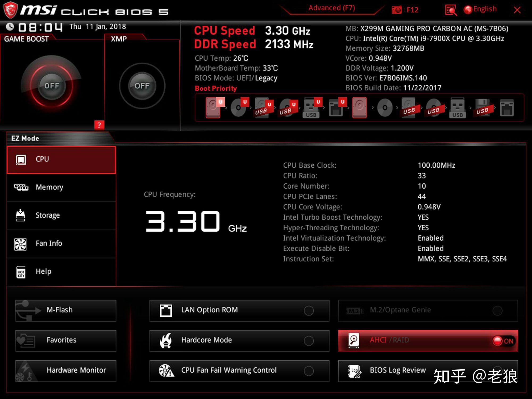532x399 pixels.
Task: Switch off the AHCI / RAID toggle
Action: pos(503,341)
